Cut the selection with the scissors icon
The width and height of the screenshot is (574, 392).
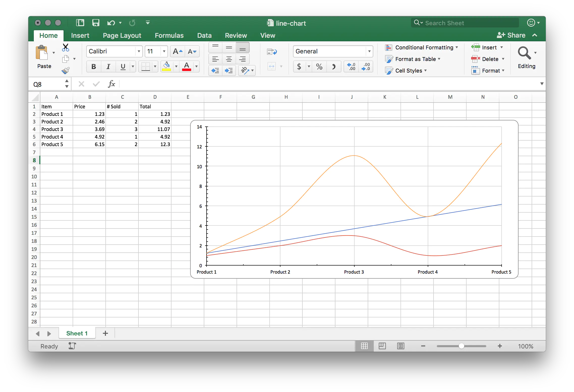pyautogui.click(x=66, y=47)
